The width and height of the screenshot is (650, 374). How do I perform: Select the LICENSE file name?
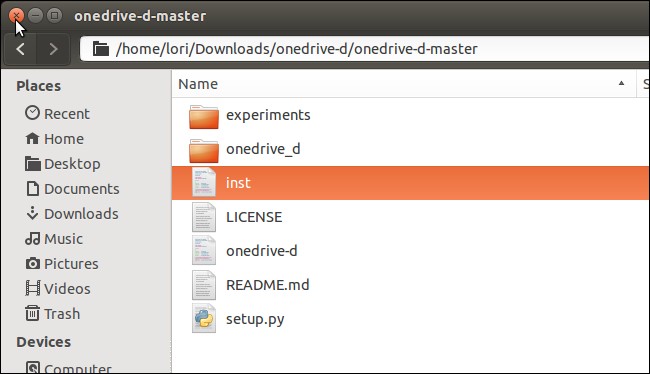tap(254, 217)
